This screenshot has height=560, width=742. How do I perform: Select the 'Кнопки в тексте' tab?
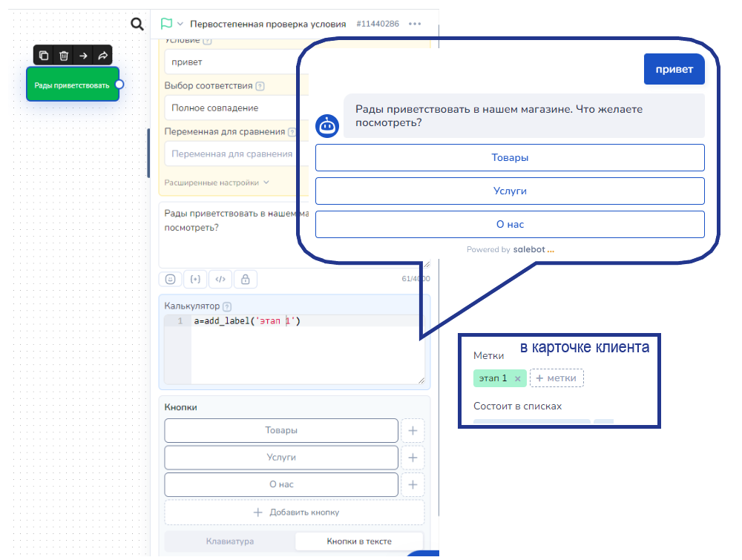tap(359, 541)
